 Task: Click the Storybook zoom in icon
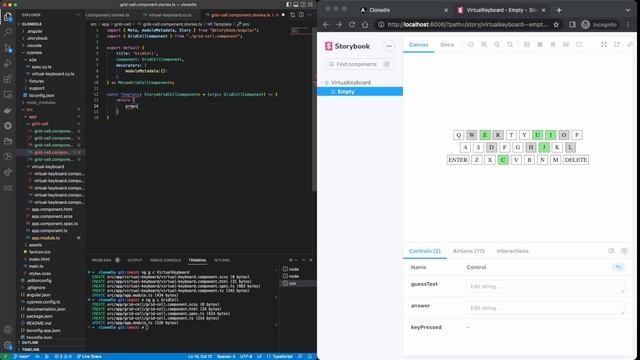tap(484, 44)
